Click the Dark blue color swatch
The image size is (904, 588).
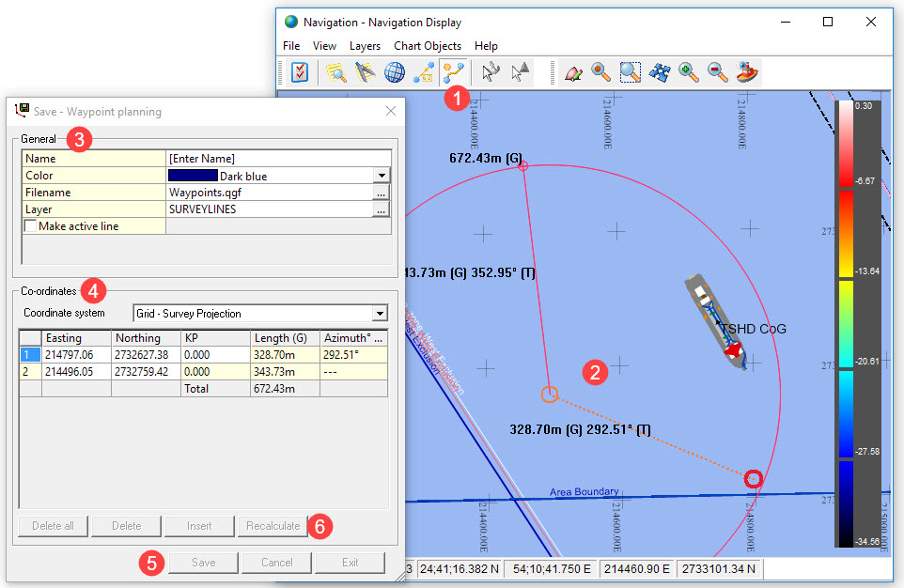[193, 176]
